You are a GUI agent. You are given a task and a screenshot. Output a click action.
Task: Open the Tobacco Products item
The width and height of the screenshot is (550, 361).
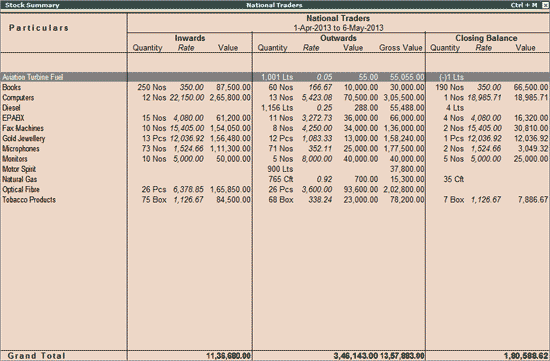29,199
